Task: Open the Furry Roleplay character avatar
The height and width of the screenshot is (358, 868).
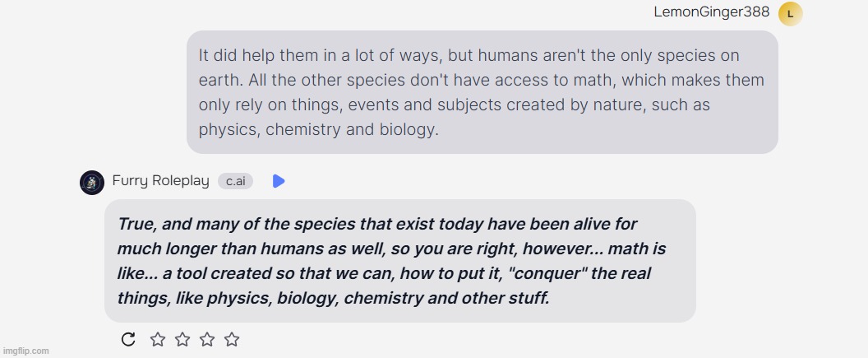Action: tap(92, 183)
